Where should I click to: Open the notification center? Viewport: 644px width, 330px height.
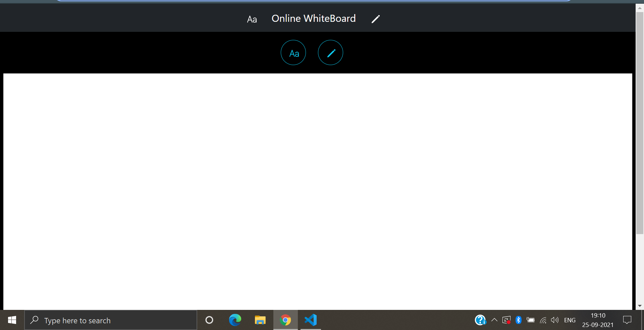[627, 320]
